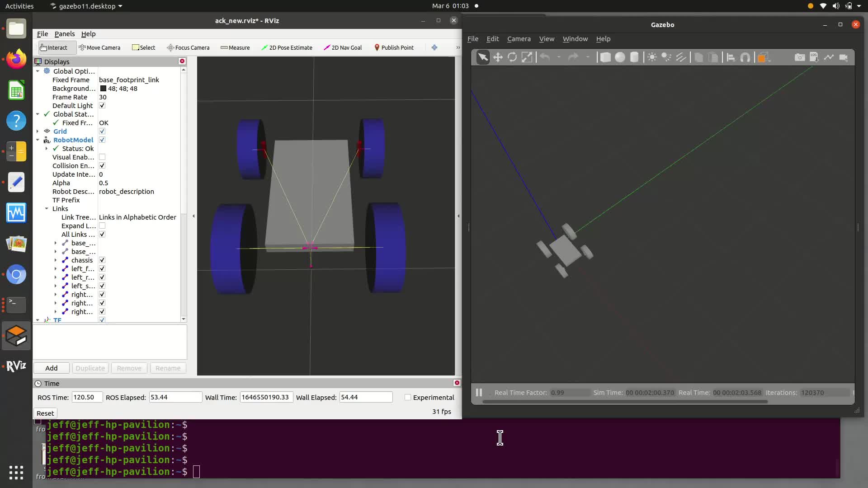Open the Camera menu in Gazebo
This screenshot has height=488, width=868.
[519, 39]
